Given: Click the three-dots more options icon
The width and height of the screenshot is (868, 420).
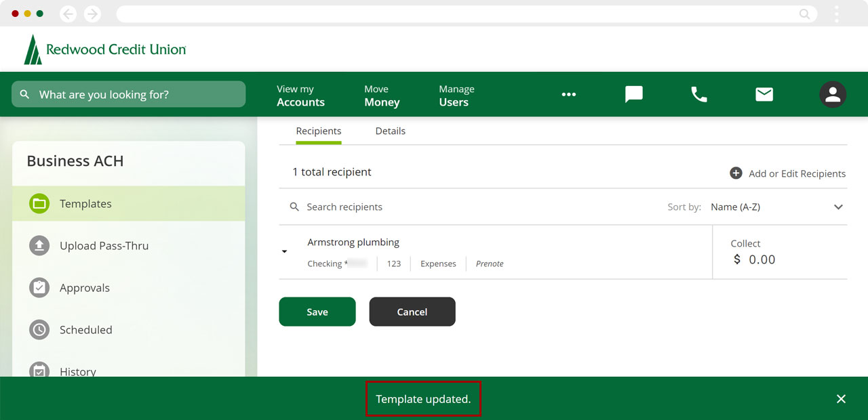Looking at the screenshot, I should point(569,95).
